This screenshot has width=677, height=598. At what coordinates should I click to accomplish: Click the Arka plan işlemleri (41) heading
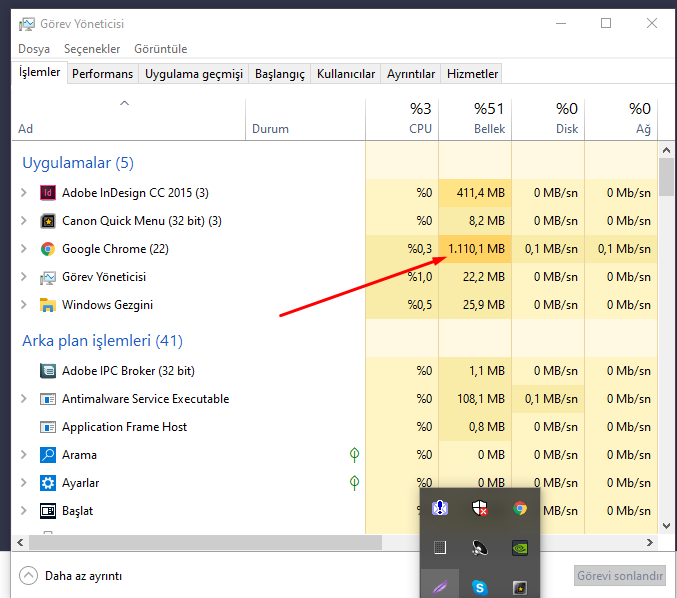click(x=102, y=341)
